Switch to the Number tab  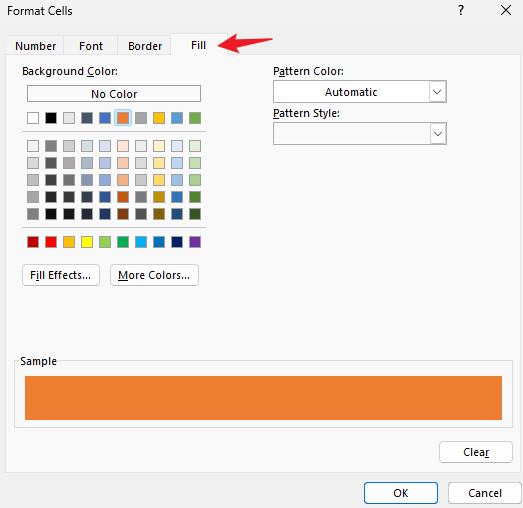(35, 46)
